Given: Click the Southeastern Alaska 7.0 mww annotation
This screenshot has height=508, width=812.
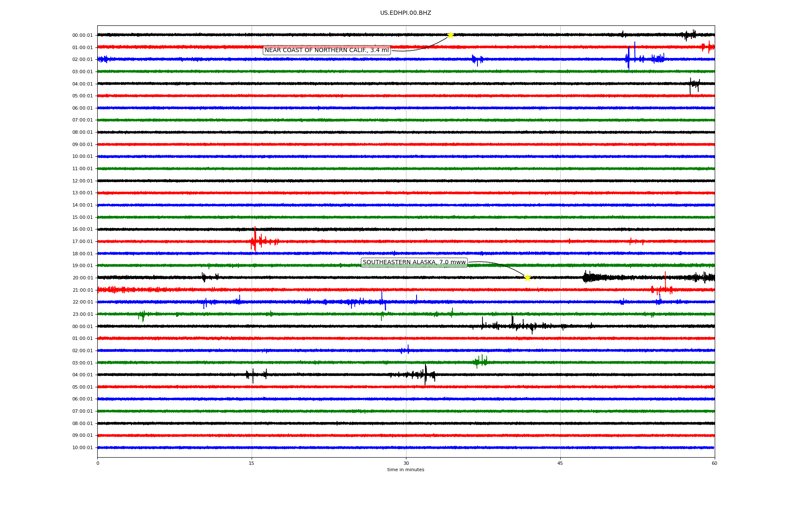Looking at the screenshot, I should point(414,262).
